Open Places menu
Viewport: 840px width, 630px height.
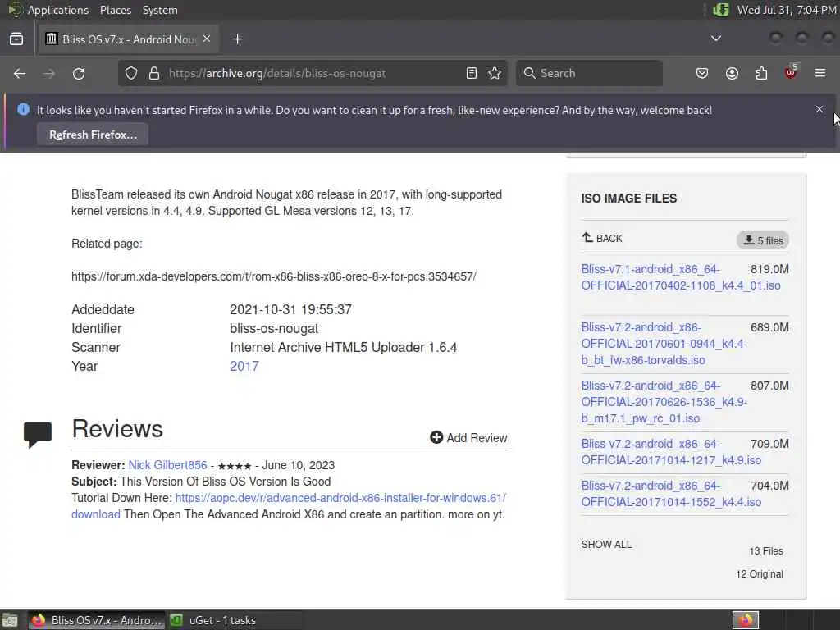pyautogui.click(x=116, y=10)
